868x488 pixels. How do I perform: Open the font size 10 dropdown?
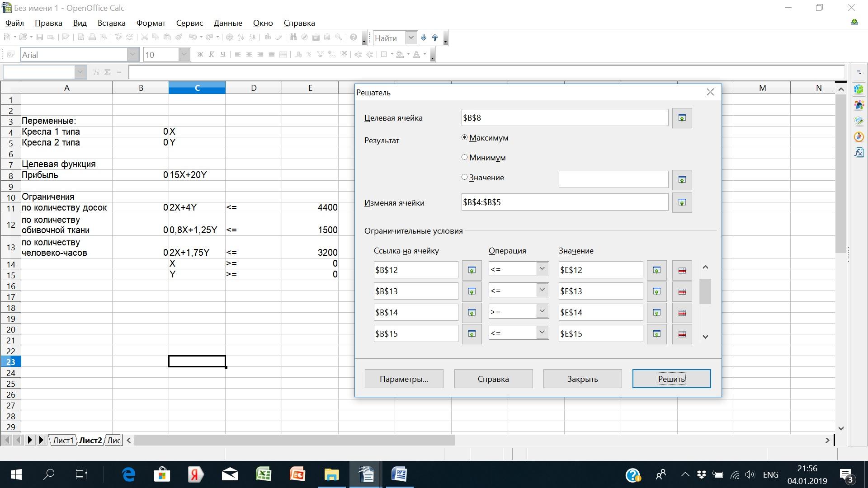pos(184,55)
